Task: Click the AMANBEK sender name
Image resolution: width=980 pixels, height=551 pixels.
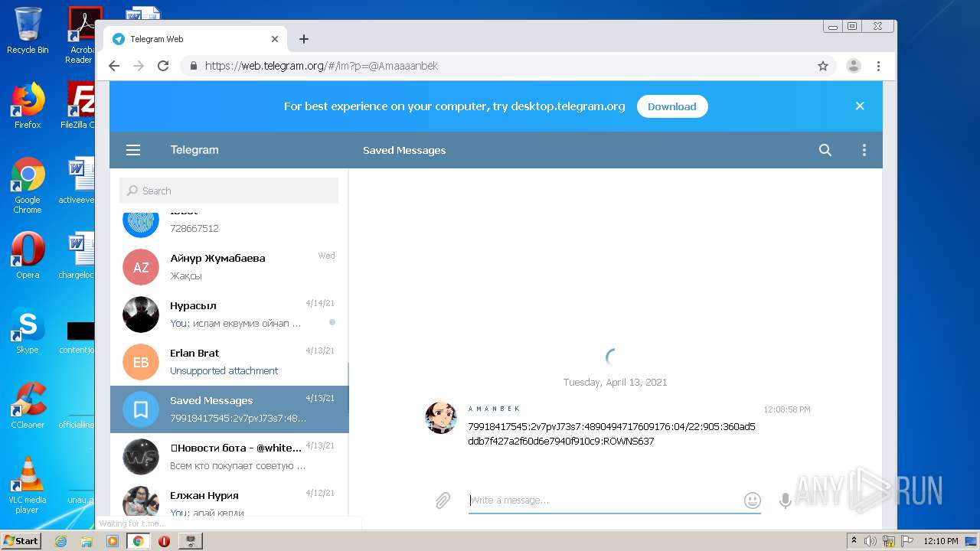Action: (494, 409)
